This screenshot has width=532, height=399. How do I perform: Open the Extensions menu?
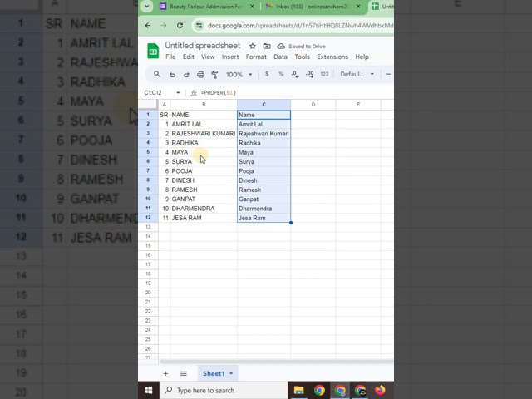pos(332,57)
